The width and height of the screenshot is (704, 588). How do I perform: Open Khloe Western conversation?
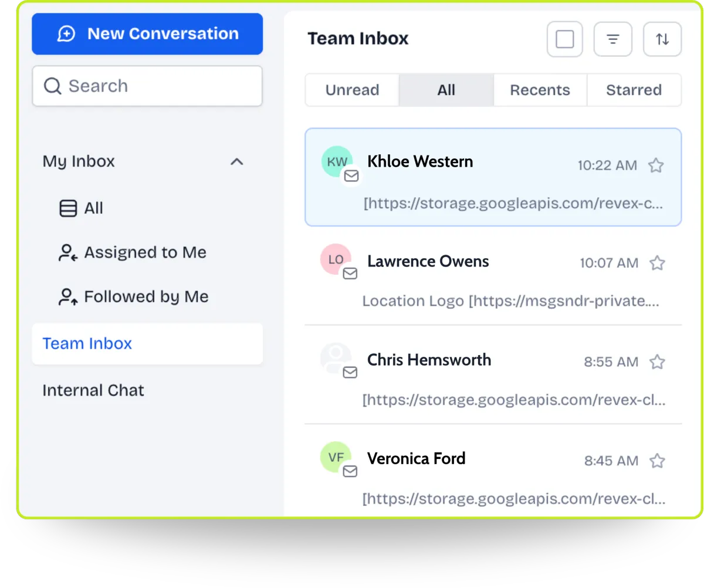point(493,177)
